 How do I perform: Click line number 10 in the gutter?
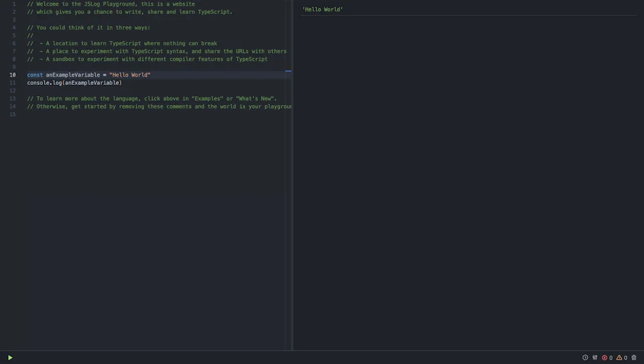click(12, 74)
